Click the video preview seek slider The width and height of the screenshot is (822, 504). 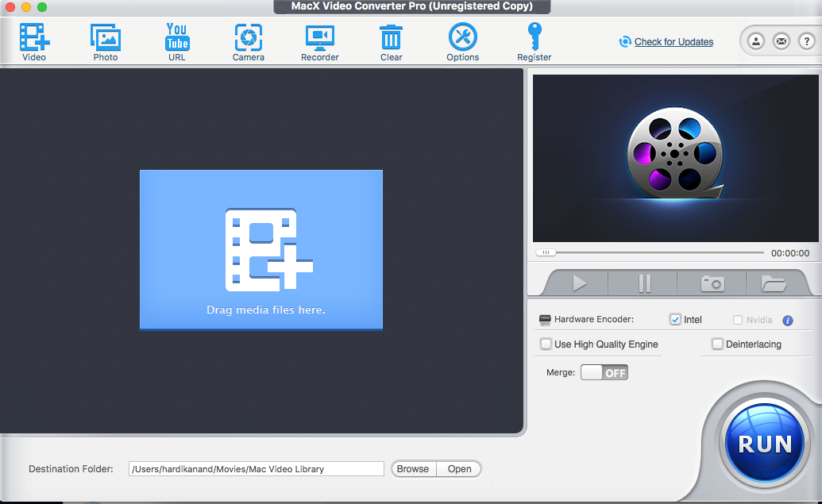click(x=651, y=253)
